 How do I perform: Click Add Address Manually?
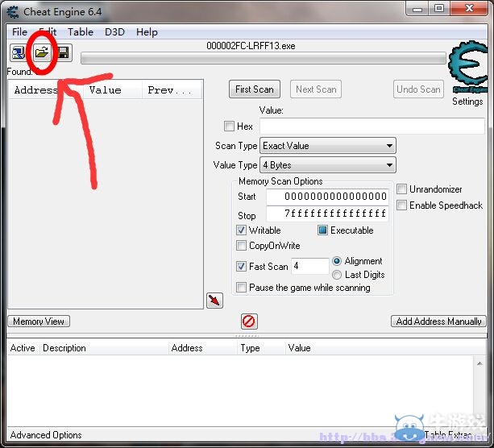(x=438, y=321)
